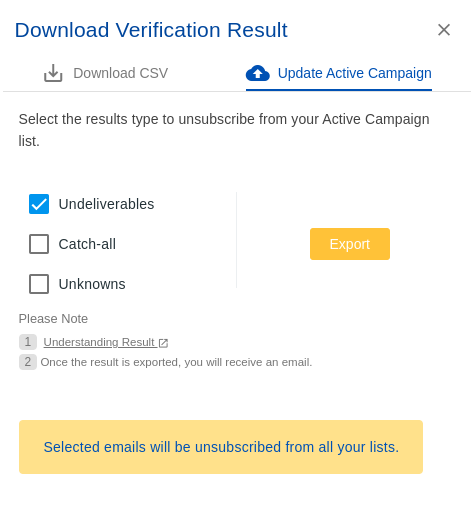Viewport: 476px width, 526px height.
Task: Switch to the Download CSV tab
Action: pyautogui.click(x=106, y=73)
